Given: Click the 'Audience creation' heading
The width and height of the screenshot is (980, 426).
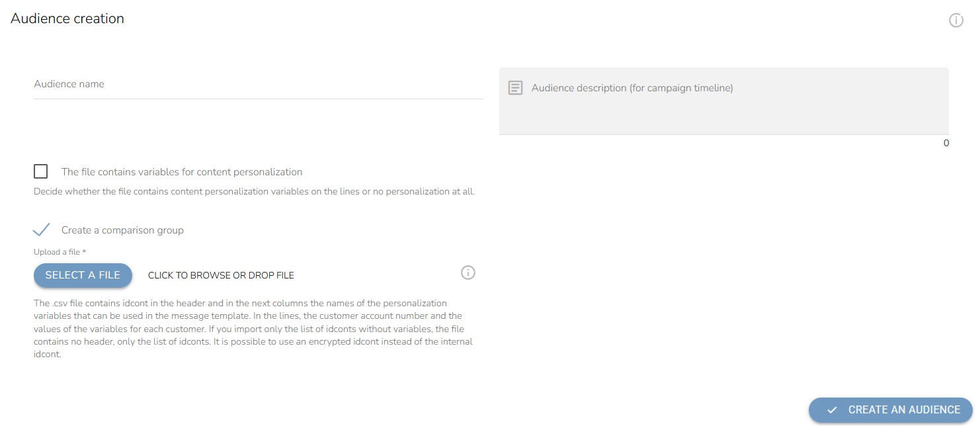Looking at the screenshot, I should click(x=67, y=19).
